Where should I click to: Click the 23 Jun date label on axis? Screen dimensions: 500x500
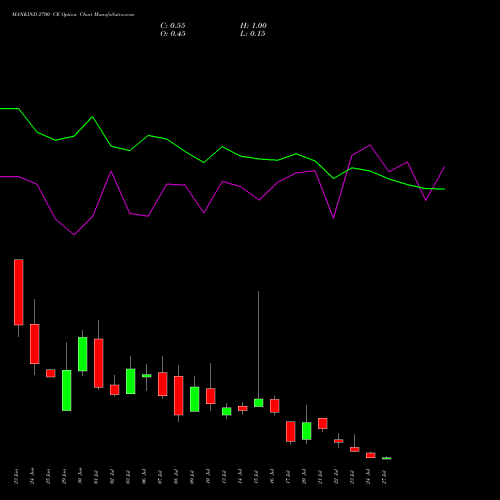(x=17, y=476)
